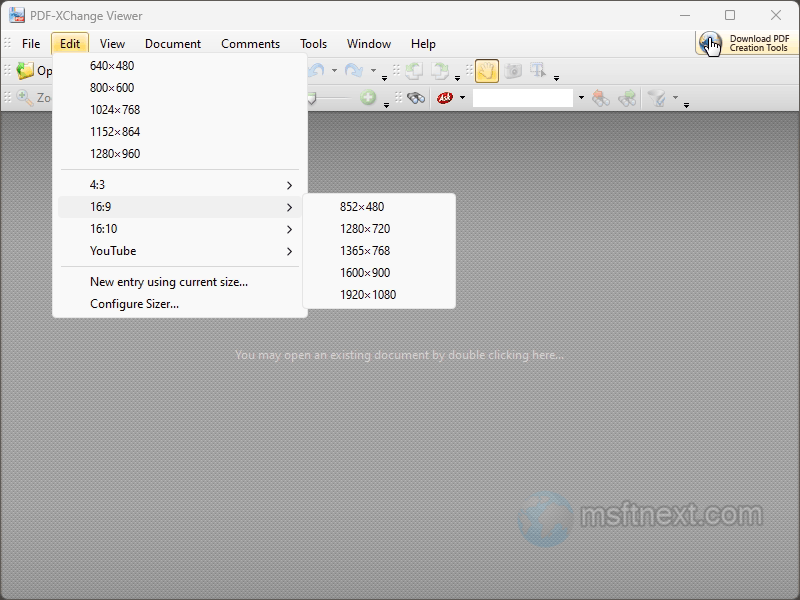This screenshot has height=600, width=800.
Task: Open the funnel options dropdown arrow
Action: click(x=675, y=97)
